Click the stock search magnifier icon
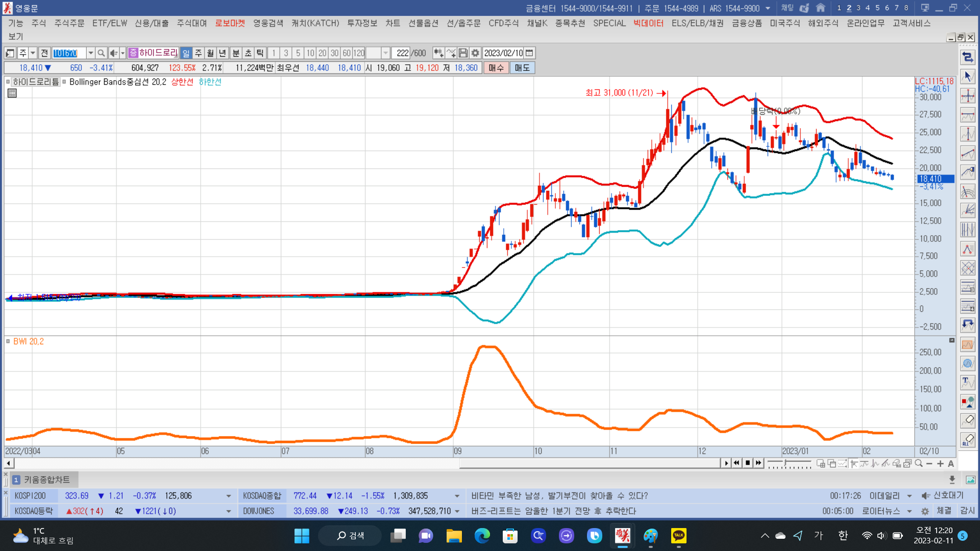980x551 pixels. 101,53
